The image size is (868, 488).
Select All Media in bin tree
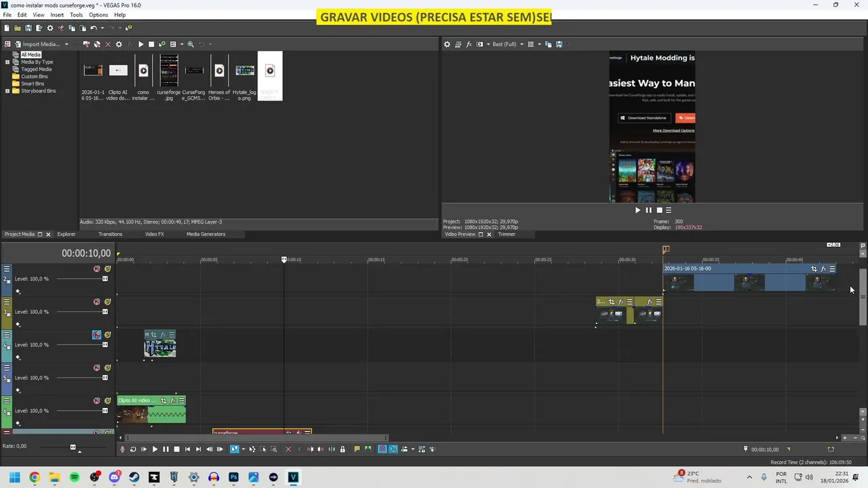click(31, 55)
